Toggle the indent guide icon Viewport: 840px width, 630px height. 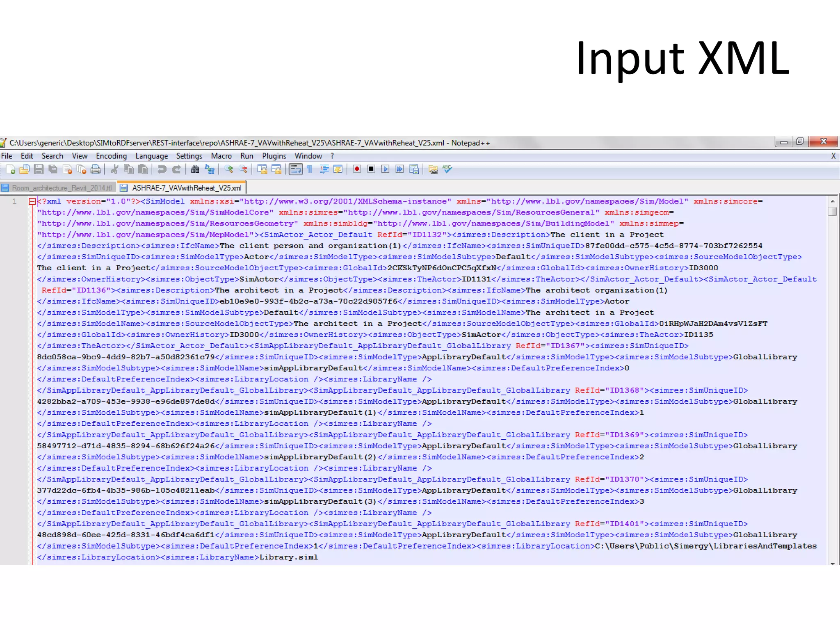[324, 169]
